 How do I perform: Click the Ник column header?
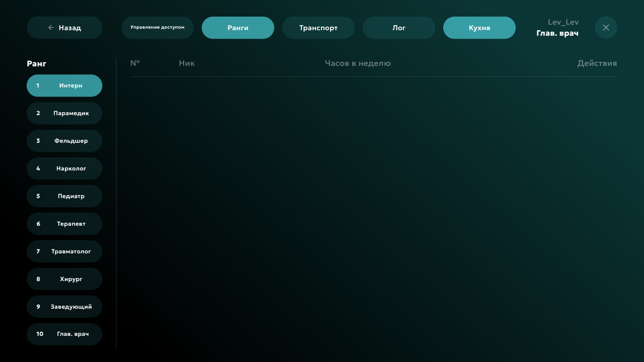pyautogui.click(x=187, y=63)
